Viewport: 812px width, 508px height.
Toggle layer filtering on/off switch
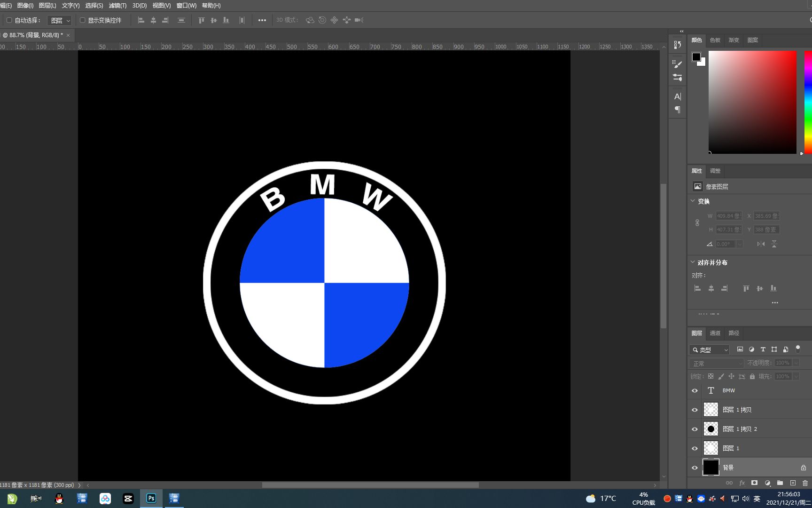click(x=797, y=349)
